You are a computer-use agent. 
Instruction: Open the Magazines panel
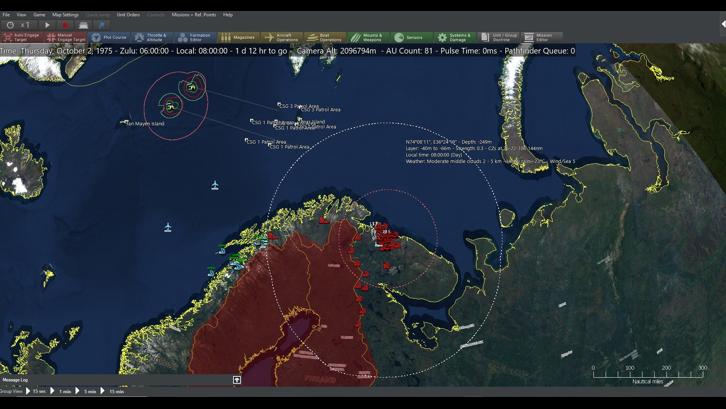tap(238, 38)
